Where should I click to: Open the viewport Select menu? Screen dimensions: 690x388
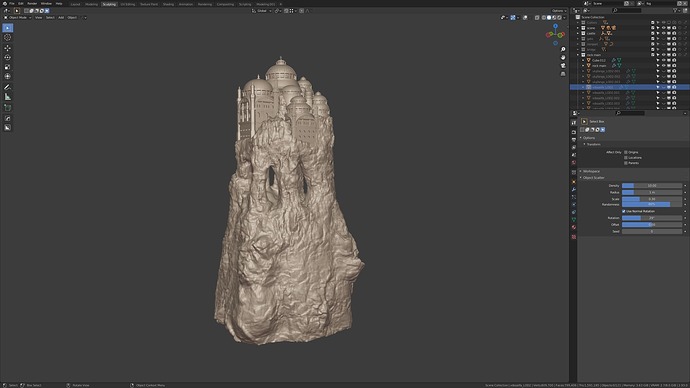click(50, 18)
